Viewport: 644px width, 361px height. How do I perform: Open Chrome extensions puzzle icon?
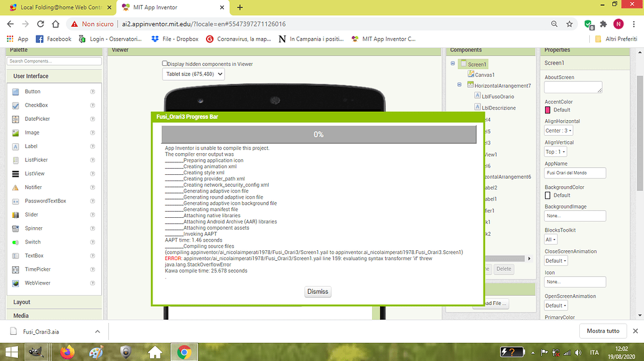click(604, 24)
